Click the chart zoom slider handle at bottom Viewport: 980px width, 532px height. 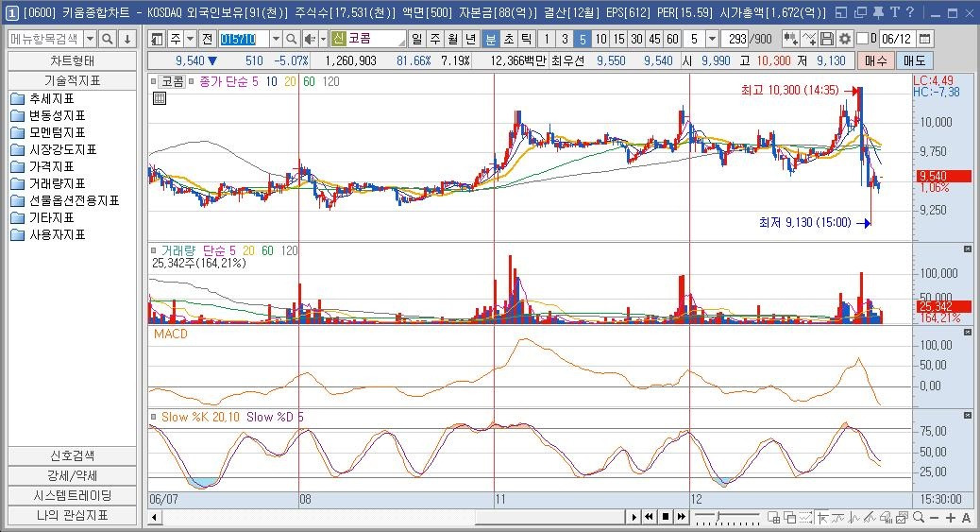click(x=718, y=516)
